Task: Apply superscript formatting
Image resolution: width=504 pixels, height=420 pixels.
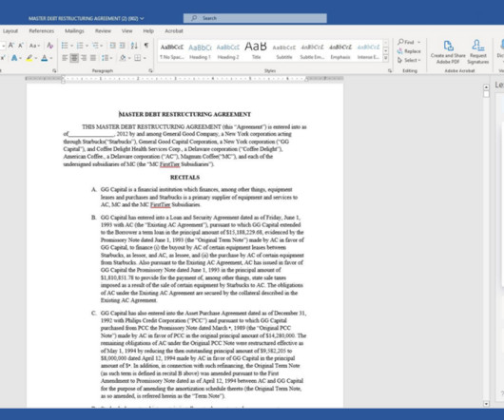Action: point(3,58)
